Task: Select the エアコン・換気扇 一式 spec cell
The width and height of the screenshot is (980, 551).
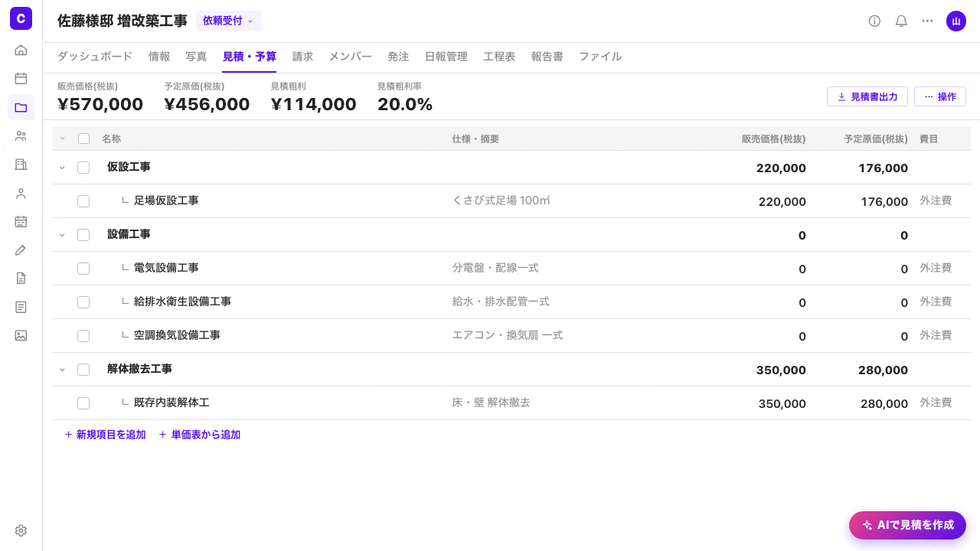Action: point(508,335)
